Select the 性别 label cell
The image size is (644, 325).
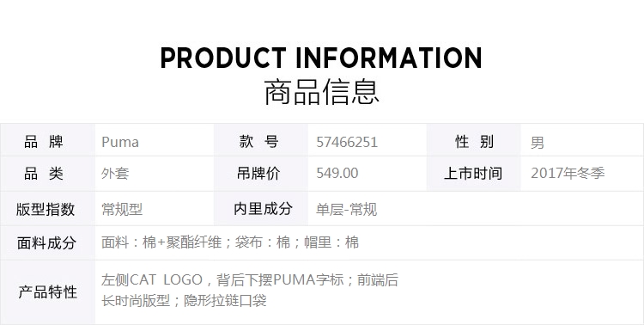point(473,140)
